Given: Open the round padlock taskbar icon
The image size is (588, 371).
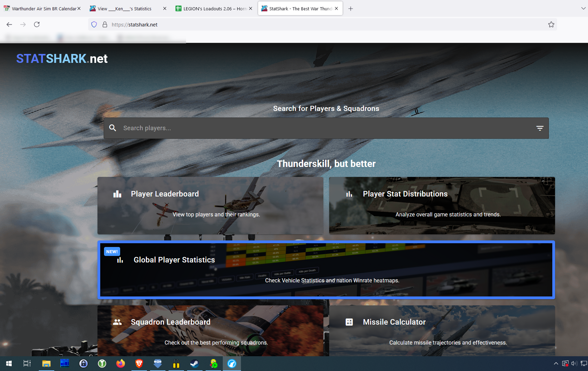Looking at the screenshot, I should point(83,363).
